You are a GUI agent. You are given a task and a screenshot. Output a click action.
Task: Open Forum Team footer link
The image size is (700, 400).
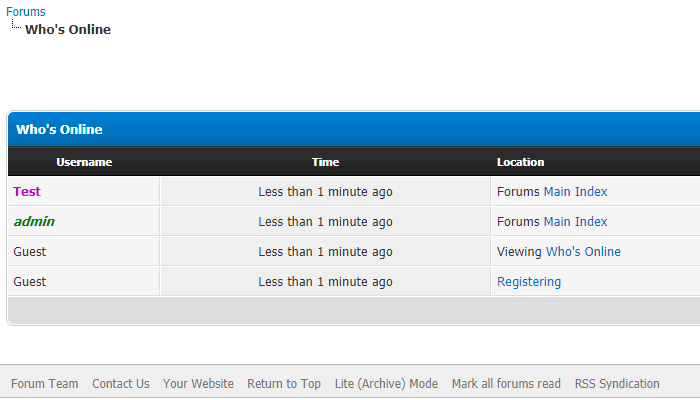44,384
